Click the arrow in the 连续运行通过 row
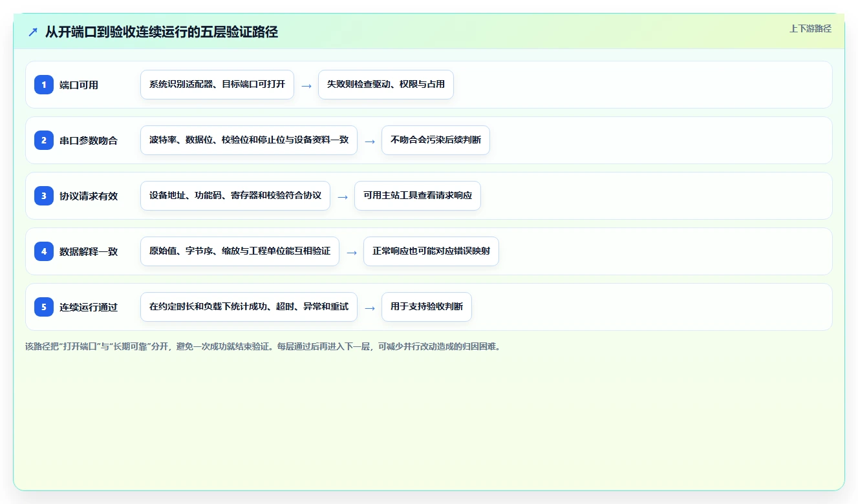 370,308
